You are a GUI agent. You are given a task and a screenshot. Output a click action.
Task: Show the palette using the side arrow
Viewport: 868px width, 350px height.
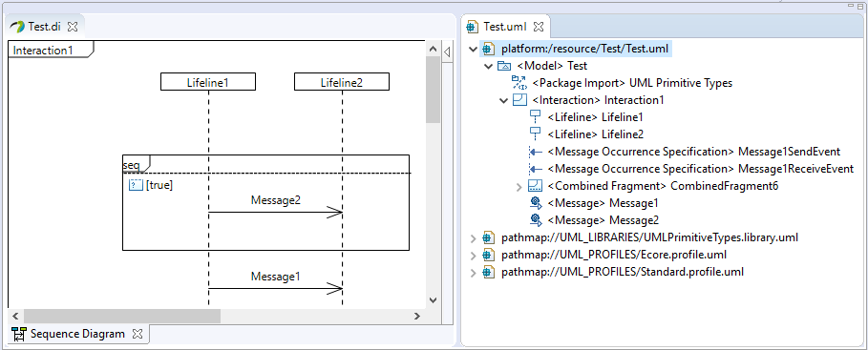pyautogui.click(x=447, y=51)
